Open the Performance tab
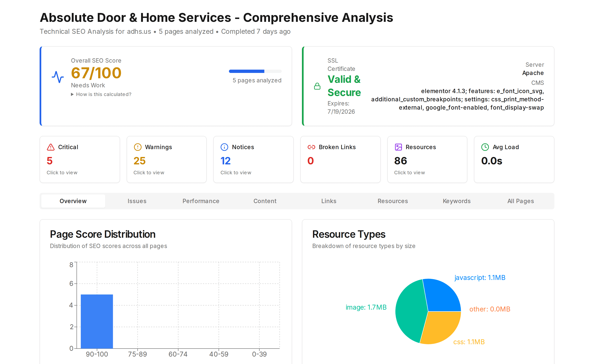 pos(201,201)
